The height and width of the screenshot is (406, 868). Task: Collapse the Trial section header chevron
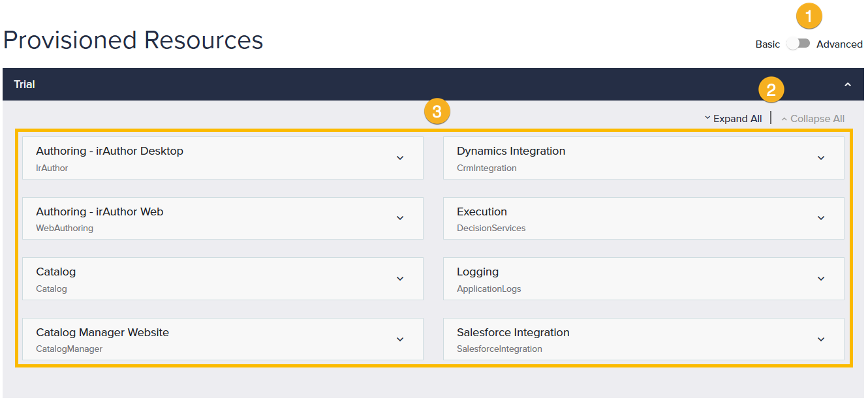click(x=848, y=84)
